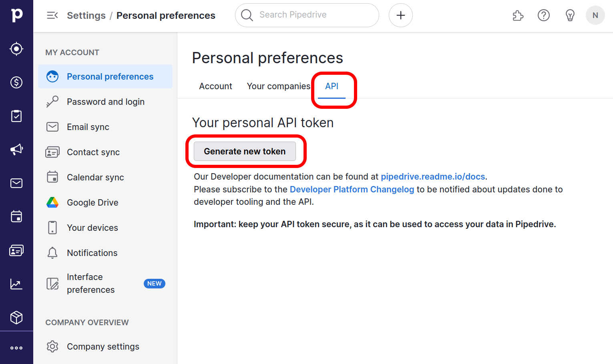613x364 pixels.
Task: Open Campaigns via the megaphone icon
Action: pos(16,150)
